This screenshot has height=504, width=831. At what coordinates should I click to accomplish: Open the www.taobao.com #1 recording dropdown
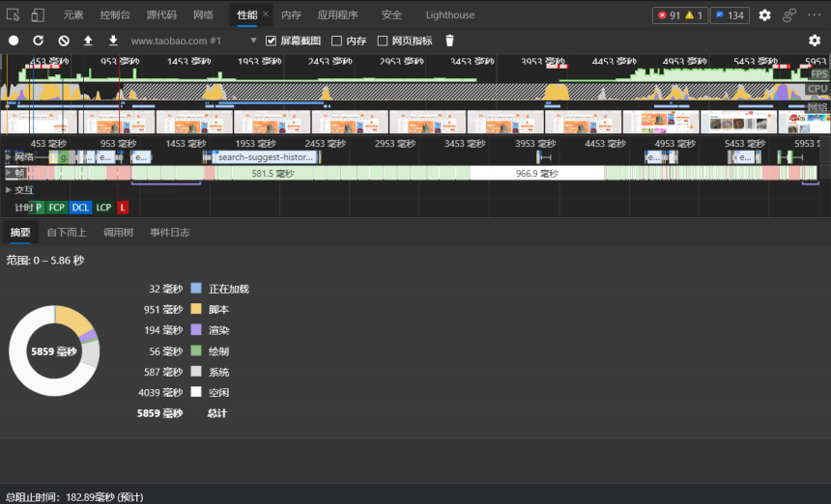point(193,41)
